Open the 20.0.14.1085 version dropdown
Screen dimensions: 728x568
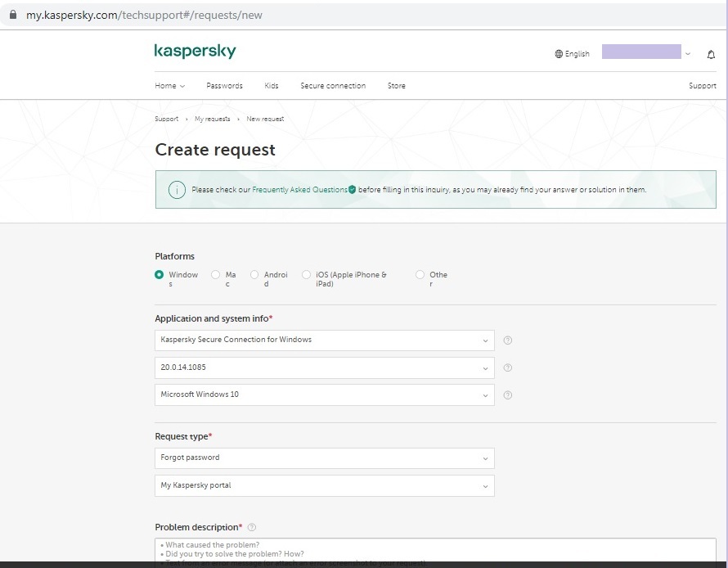coord(325,367)
